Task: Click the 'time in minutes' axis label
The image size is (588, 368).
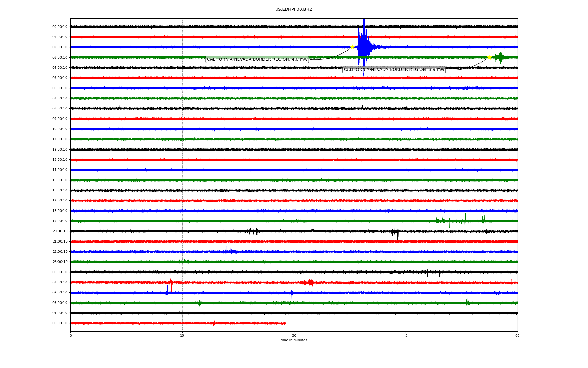Action: [x=294, y=340]
